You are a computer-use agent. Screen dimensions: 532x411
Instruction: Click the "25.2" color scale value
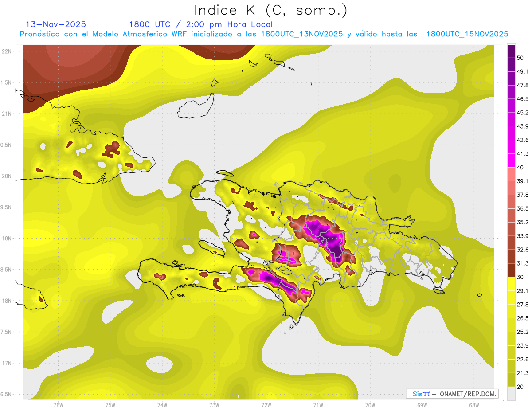click(523, 332)
